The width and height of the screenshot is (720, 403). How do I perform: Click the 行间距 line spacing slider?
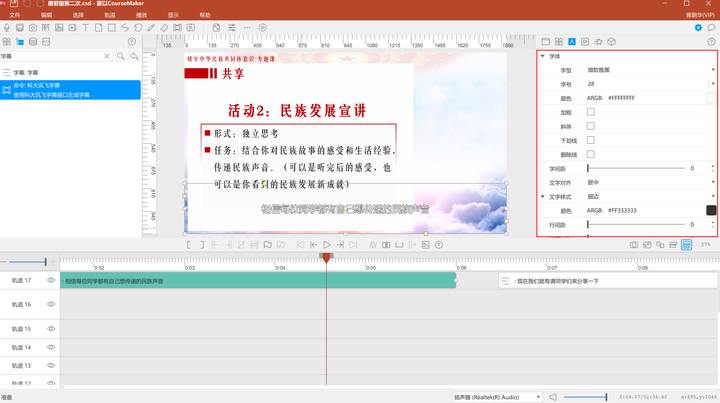636,224
